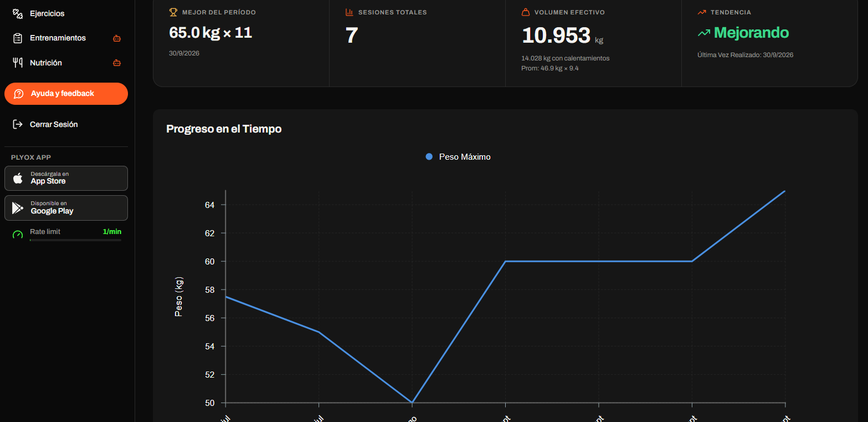Click the Entrenamientos clipboard icon
Screen dimensions: 868x422
[18, 38]
